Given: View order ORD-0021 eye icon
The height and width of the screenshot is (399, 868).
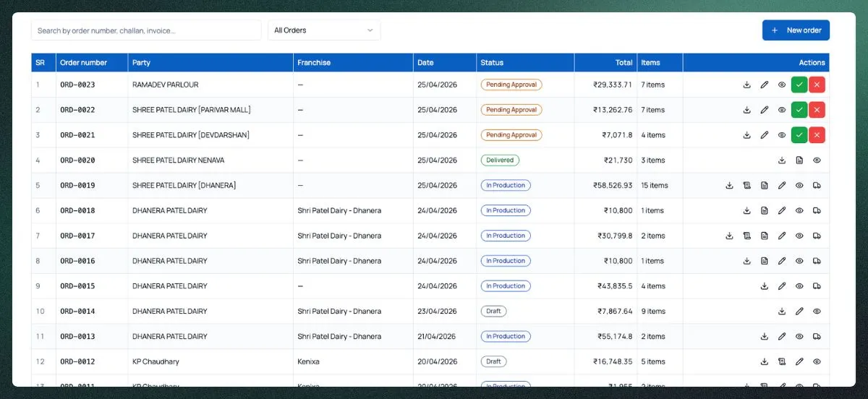Looking at the screenshot, I should pos(782,135).
